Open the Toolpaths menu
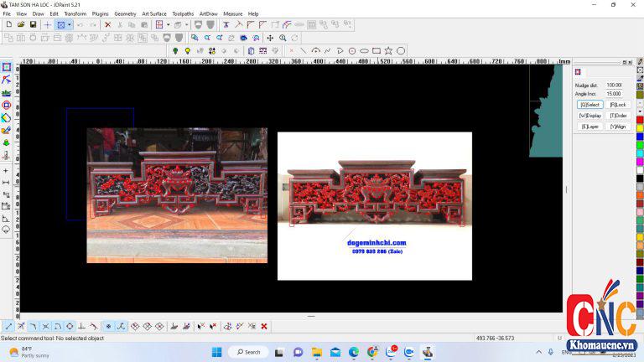Image resolution: width=644 pixels, height=362 pixels. (x=183, y=13)
